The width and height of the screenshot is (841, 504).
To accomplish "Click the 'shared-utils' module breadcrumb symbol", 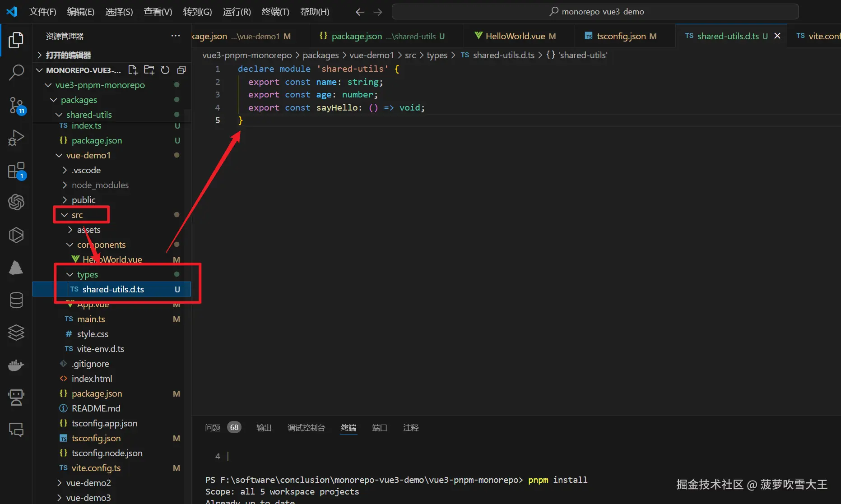I will (577, 55).
